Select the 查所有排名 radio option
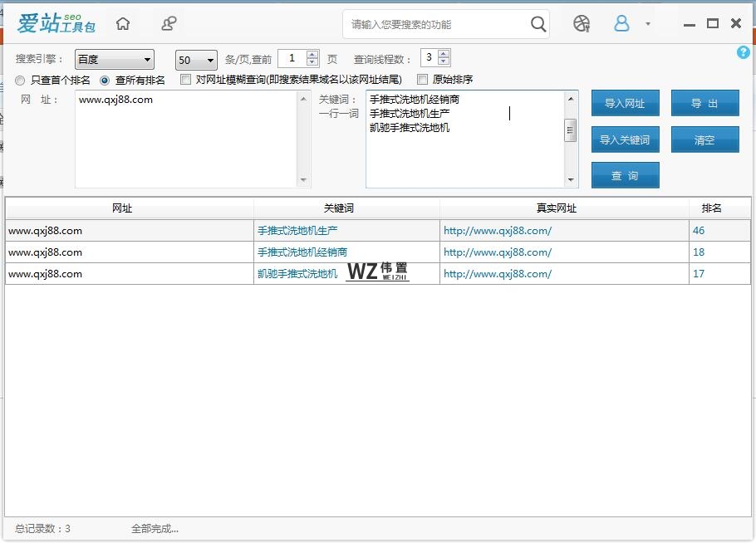This screenshot has height=543, width=756. 105,81
